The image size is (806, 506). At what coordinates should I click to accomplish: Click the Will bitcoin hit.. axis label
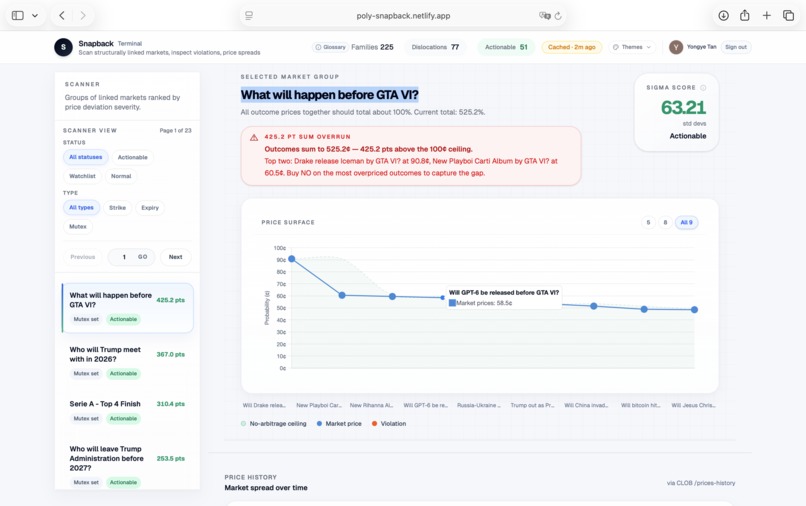(x=640, y=405)
